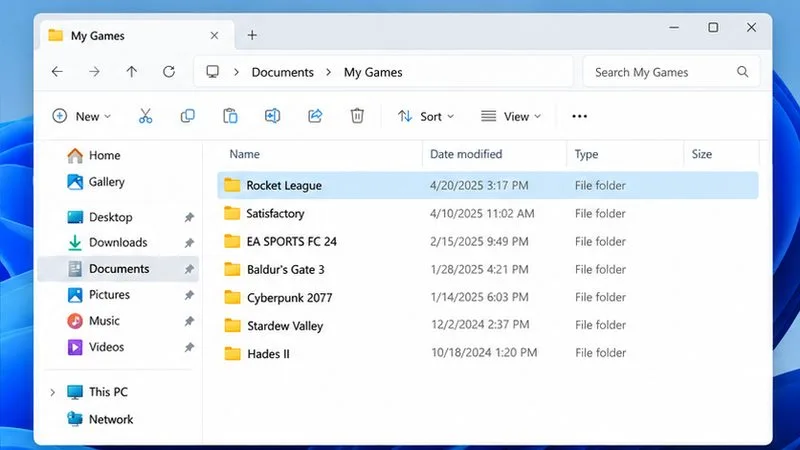Click the chevron between Documents and My Games
Viewport: 800px width, 450px height.
tap(329, 72)
